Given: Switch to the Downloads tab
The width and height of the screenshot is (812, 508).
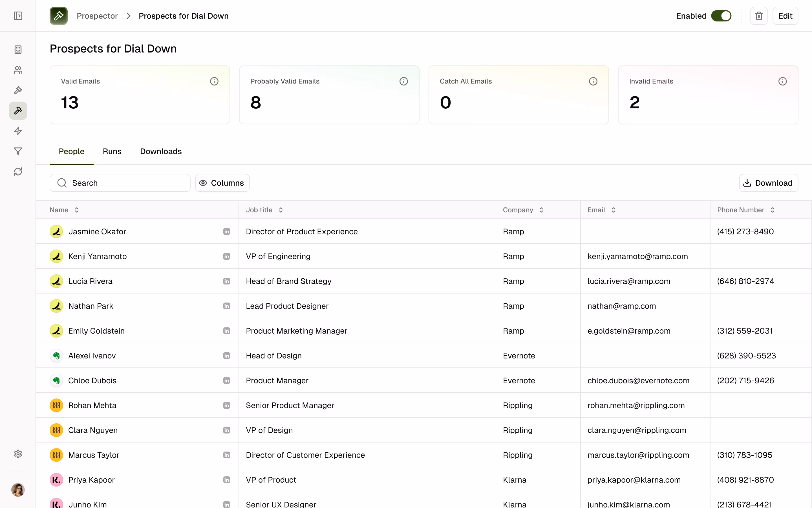Looking at the screenshot, I should click(x=161, y=152).
